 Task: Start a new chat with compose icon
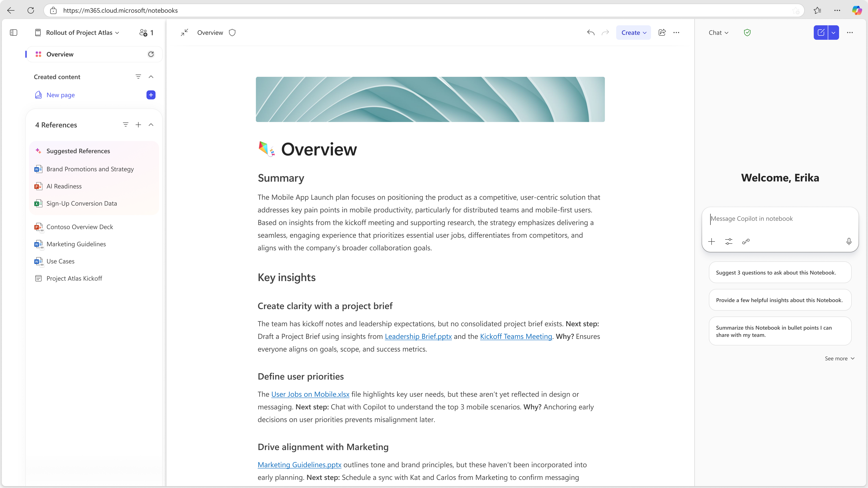(x=821, y=33)
